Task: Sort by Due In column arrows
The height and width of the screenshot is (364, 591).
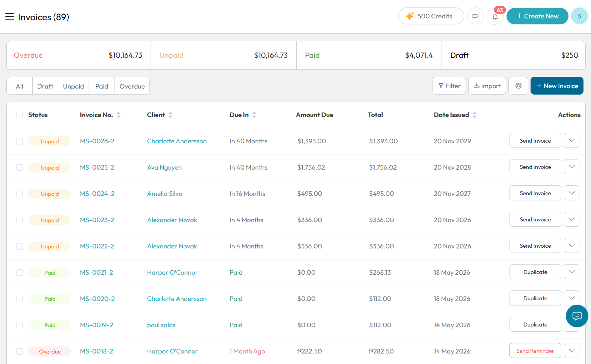Action: pos(254,115)
